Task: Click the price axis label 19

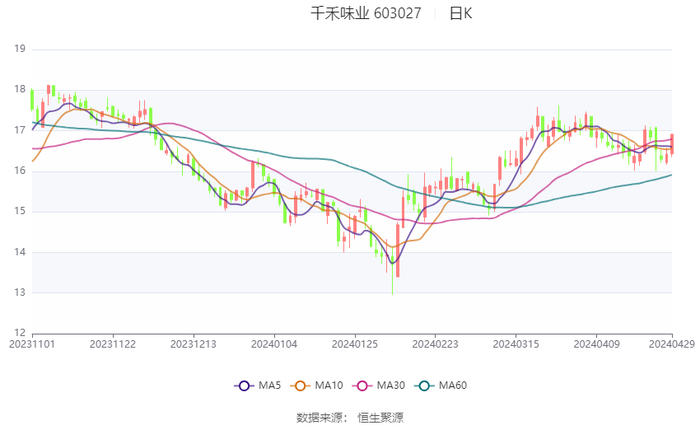Action: [20, 49]
